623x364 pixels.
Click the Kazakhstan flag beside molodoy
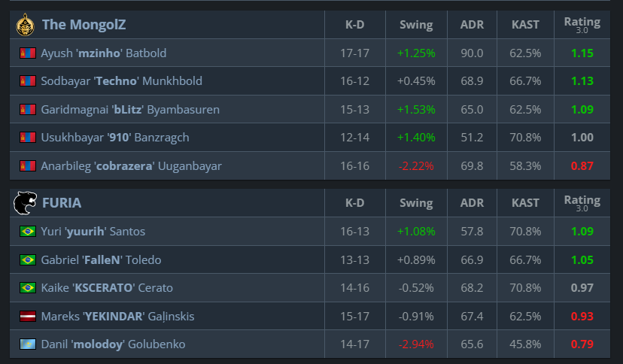tap(28, 344)
